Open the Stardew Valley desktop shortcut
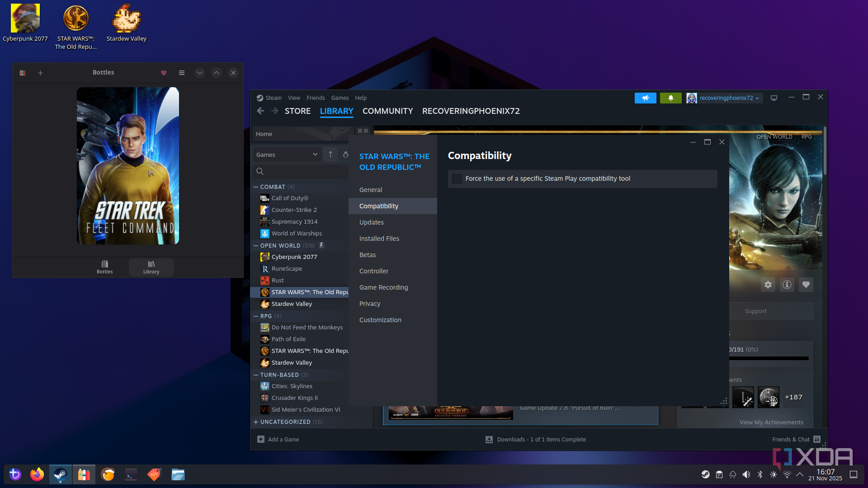Viewport: 868px width, 488px height. point(127,23)
